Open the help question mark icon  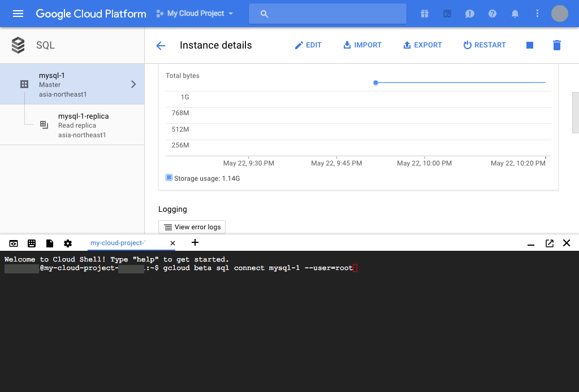point(492,14)
